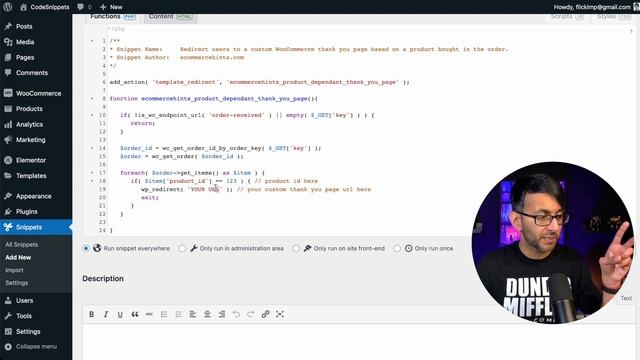Image resolution: width=640 pixels, height=360 pixels.
Task: Insert a blockquote in description
Action: click(x=135, y=314)
